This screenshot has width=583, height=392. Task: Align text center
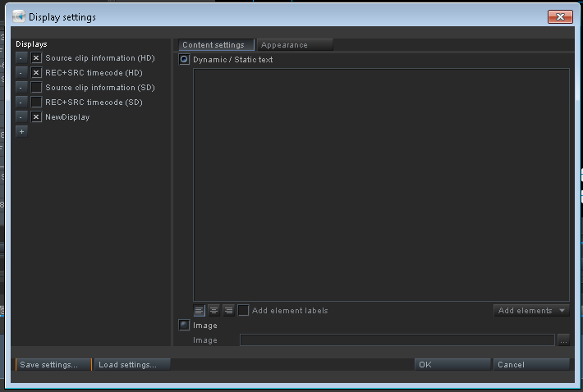point(213,310)
